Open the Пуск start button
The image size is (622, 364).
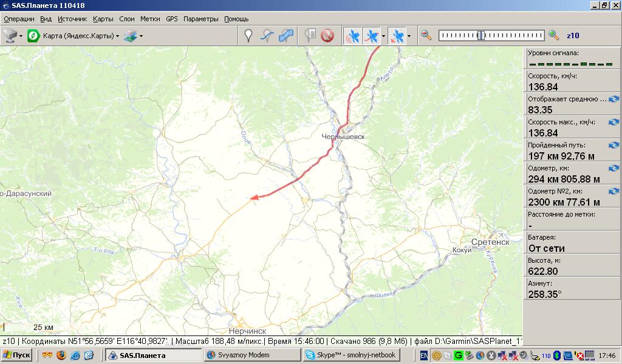pyautogui.click(x=16, y=355)
